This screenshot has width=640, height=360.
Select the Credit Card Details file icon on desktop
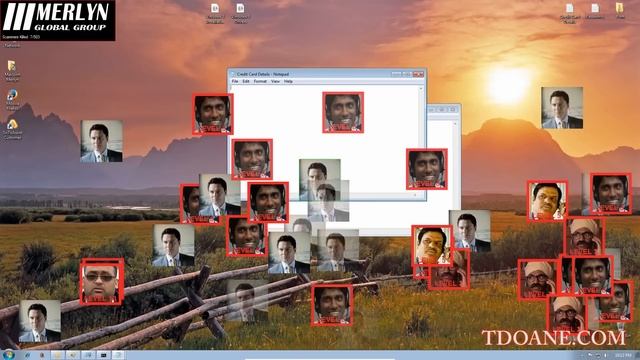[569, 13]
